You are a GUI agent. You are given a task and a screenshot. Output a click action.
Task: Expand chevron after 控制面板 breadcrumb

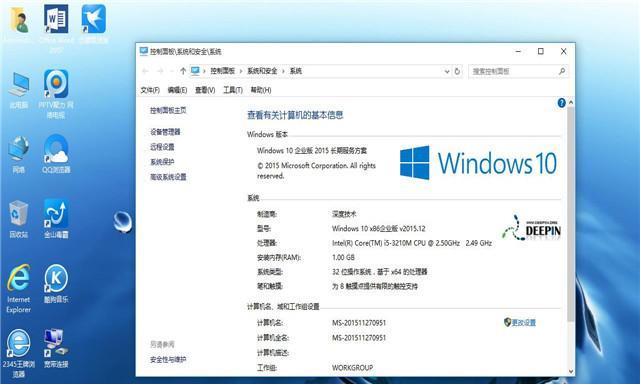coord(241,71)
